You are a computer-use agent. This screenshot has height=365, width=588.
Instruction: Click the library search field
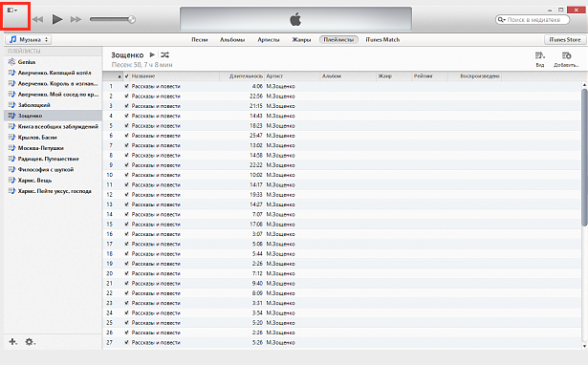(533, 20)
